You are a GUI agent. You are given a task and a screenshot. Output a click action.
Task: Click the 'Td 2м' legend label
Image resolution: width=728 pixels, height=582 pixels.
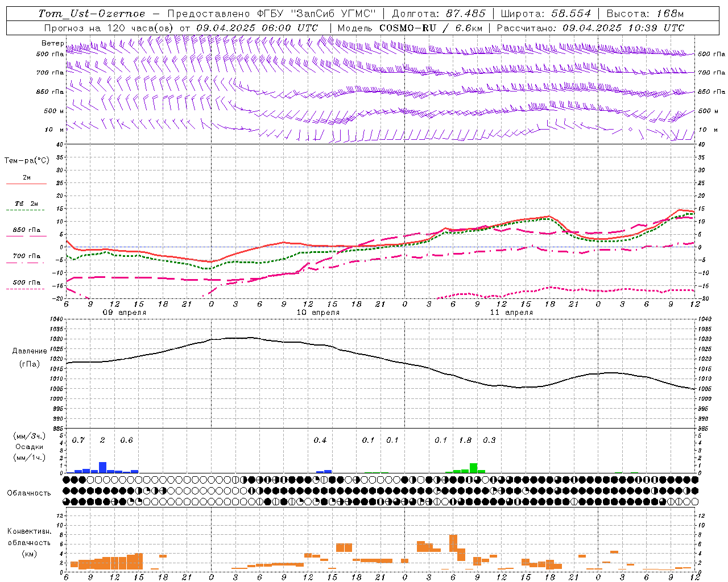click(x=27, y=203)
